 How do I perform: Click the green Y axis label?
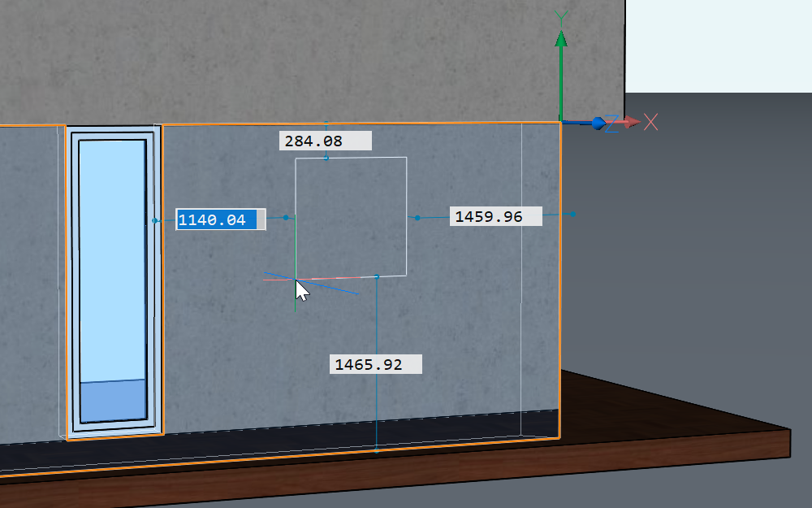tap(559, 17)
